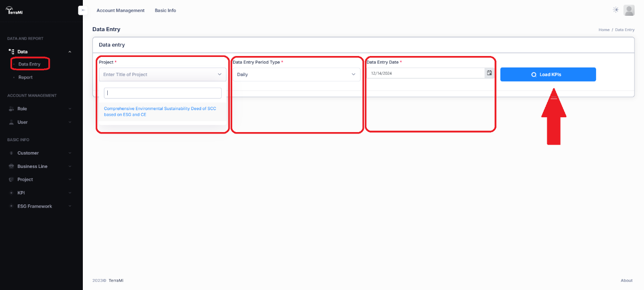644x290 pixels.
Task: Select the Comprehensive Environmental Sustainability Deed project
Action: pos(160,112)
